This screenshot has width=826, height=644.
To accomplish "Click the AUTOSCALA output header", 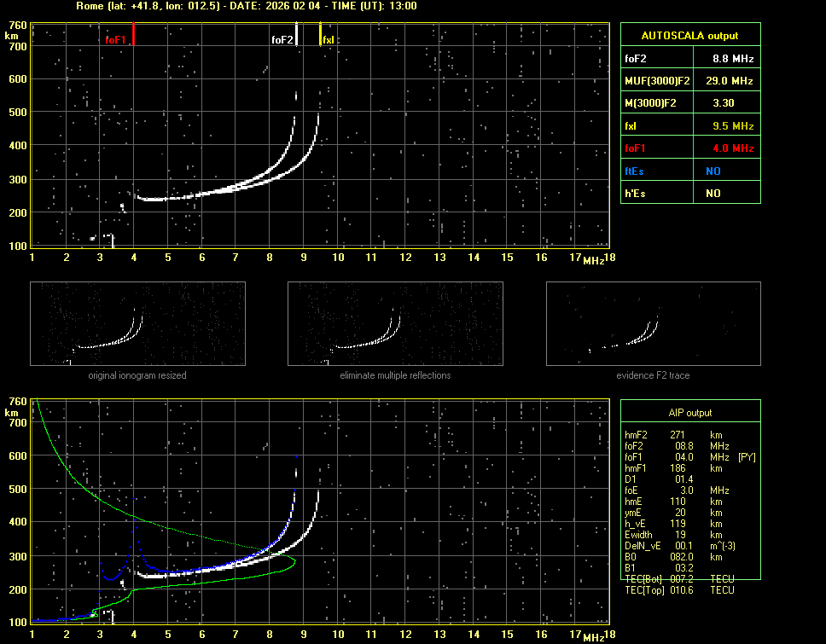I will click(689, 36).
